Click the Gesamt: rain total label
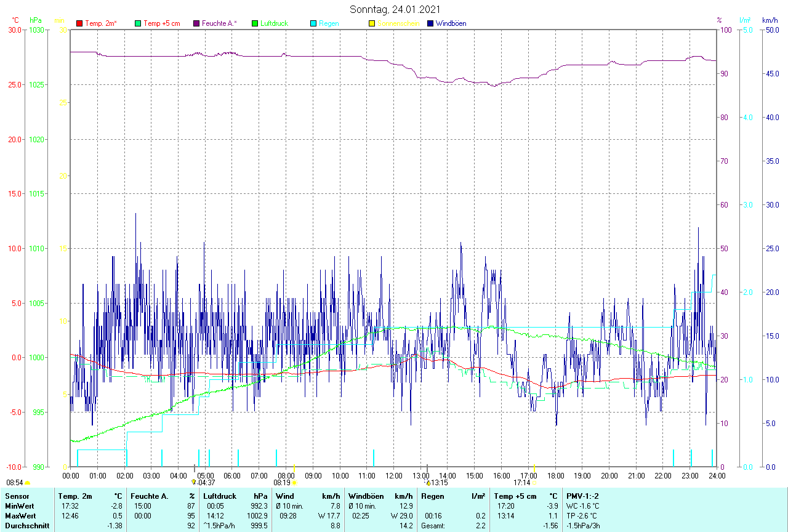 click(433, 525)
